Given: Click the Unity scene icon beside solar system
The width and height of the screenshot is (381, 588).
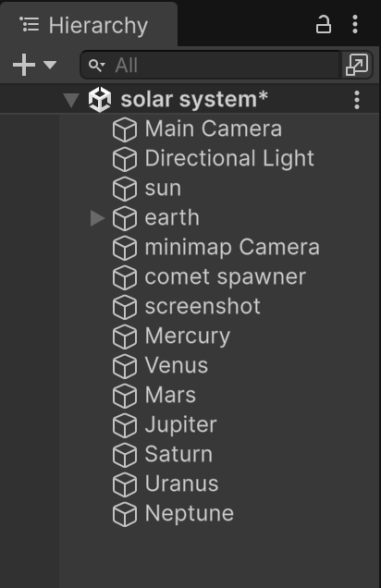Looking at the screenshot, I should [x=100, y=100].
